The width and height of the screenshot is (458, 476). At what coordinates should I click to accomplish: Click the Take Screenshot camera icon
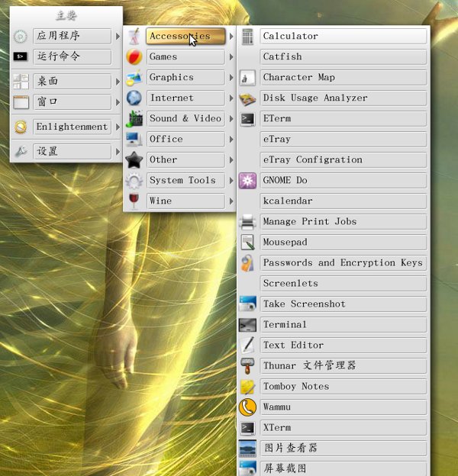click(x=247, y=304)
